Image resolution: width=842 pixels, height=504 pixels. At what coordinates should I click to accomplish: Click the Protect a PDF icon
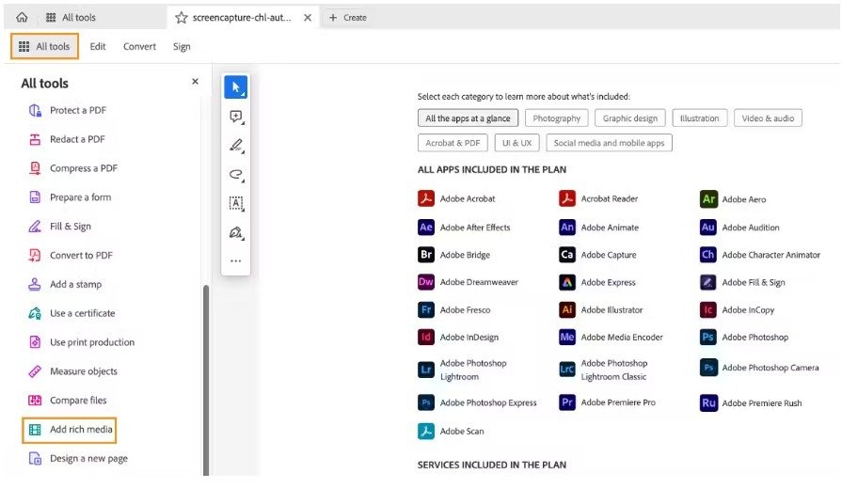tap(35, 110)
